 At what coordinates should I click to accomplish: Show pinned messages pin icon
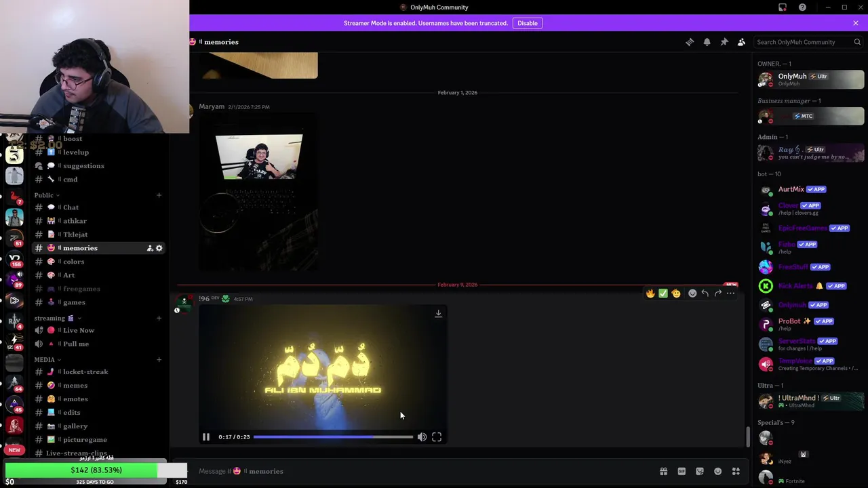coord(724,42)
